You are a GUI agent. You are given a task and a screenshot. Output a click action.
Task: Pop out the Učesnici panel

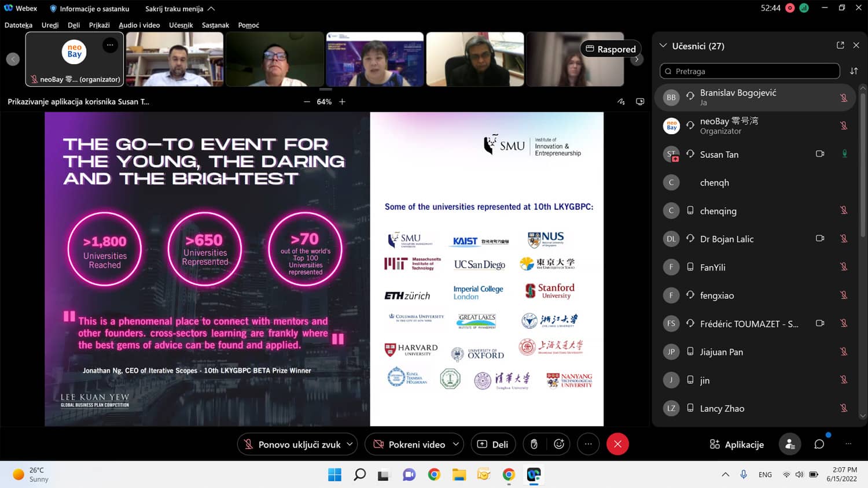(840, 45)
